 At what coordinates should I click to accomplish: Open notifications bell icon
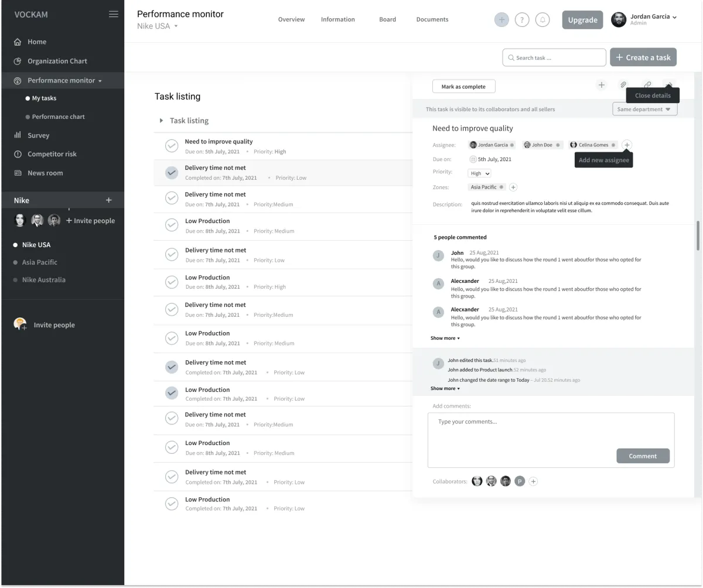click(x=542, y=20)
